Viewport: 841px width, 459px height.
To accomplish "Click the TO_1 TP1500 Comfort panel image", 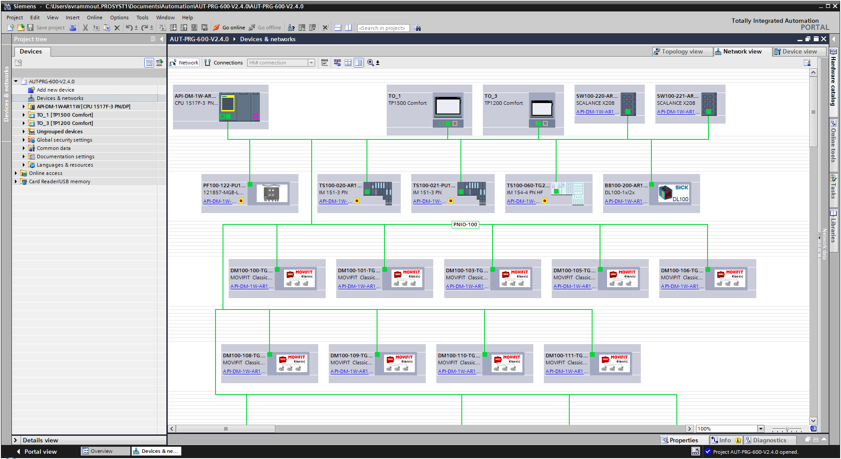I will [x=448, y=110].
